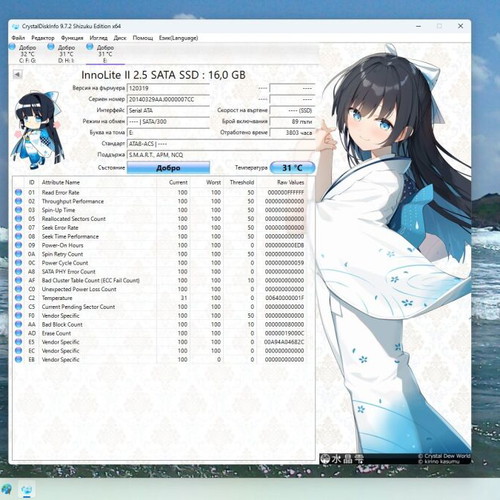Click the status orb for Erase Count row

pyautogui.click(x=18, y=333)
